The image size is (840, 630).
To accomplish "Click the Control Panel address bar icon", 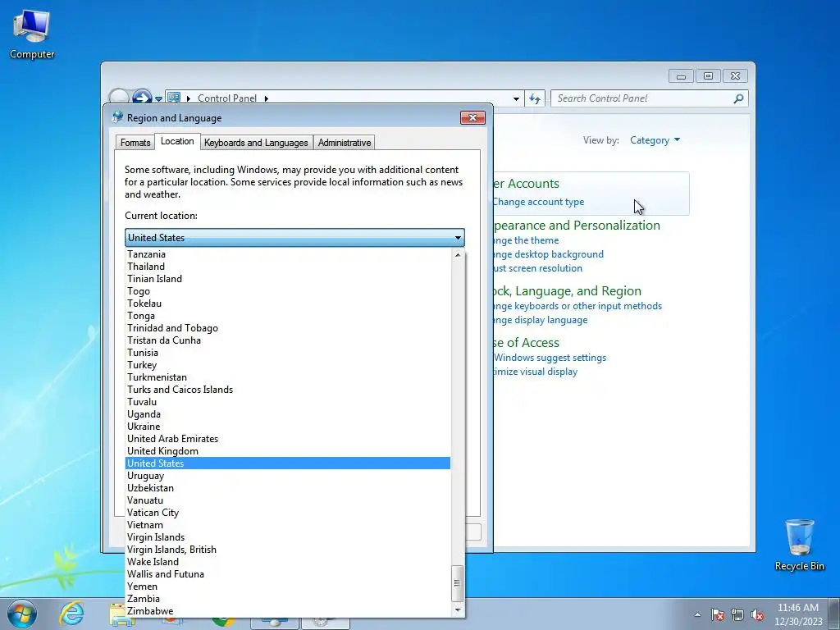I will coord(174,98).
